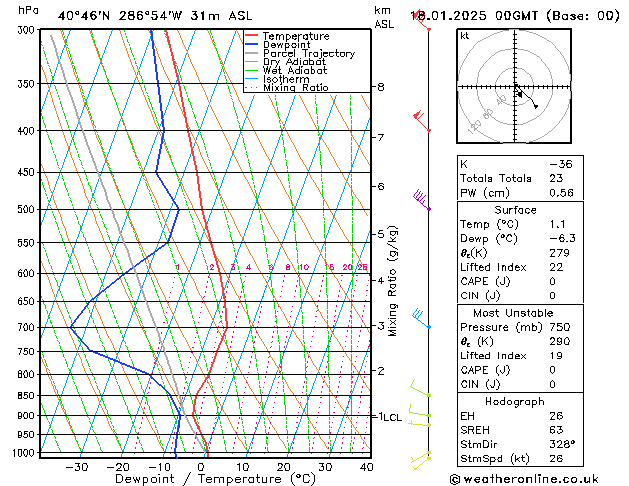Click the 700 hPa pressure axis label
Viewport: 629px width, 486px height.
(x=28, y=327)
